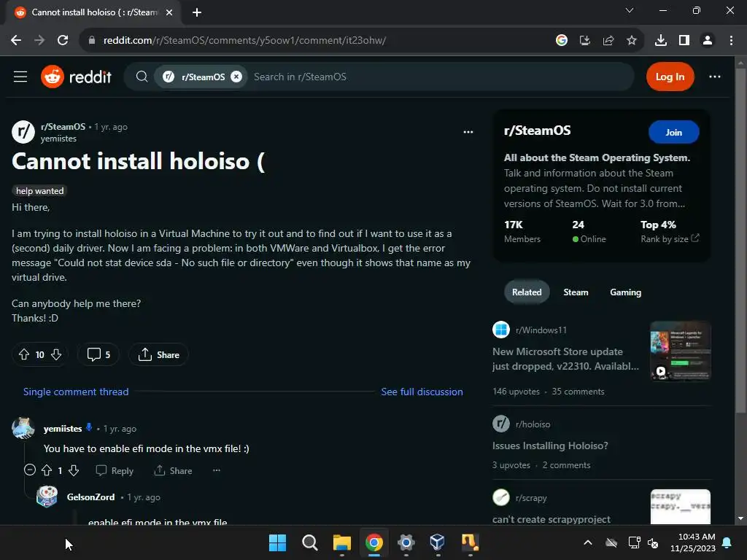Open r/Windows11 community link
The image size is (747, 560).
[x=541, y=330]
